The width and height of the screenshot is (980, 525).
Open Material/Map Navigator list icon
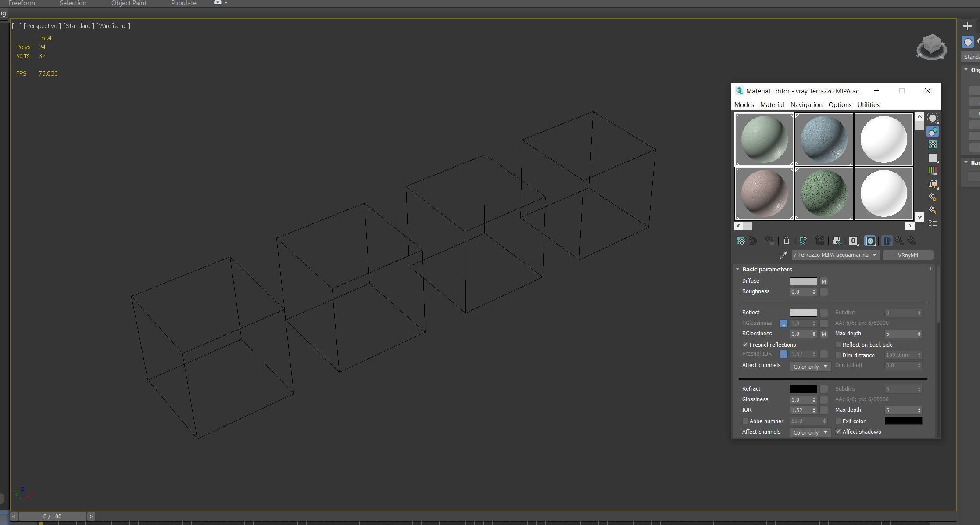[x=933, y=223]
